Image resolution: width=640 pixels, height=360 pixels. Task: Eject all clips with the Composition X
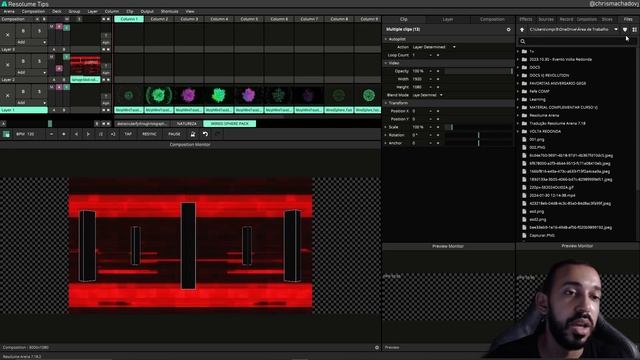(x=37, y=19)
